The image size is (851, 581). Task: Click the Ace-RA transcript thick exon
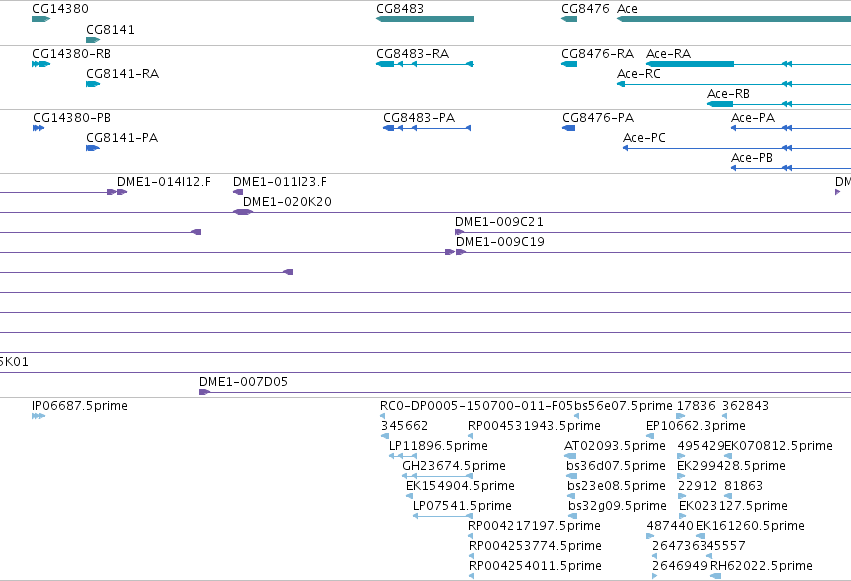tap(690, 64)
